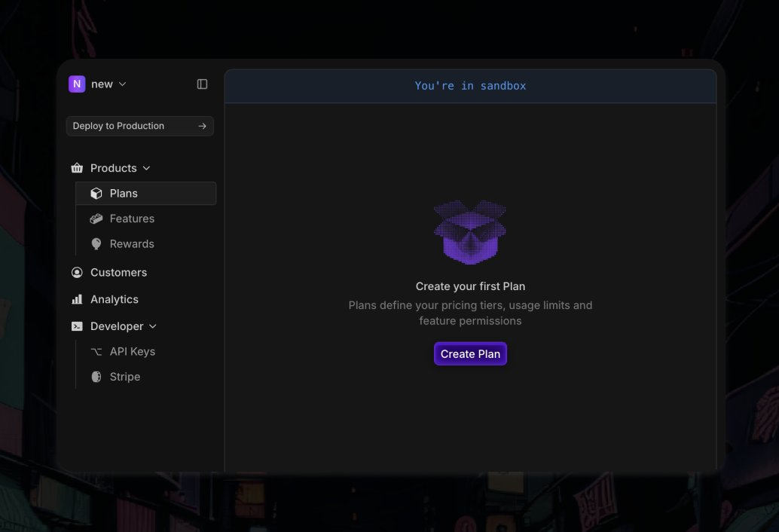Select the Plans cube icon

(96, 193)
